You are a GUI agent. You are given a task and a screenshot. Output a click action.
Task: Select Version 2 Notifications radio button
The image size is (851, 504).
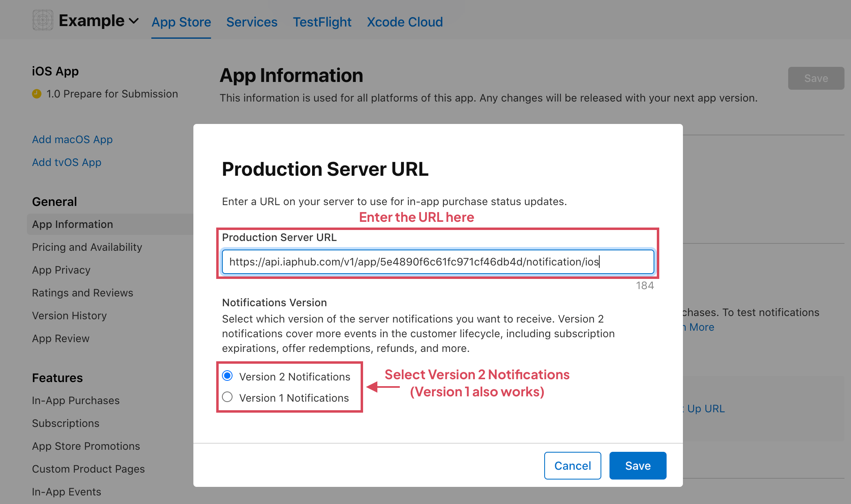point(228,376)
